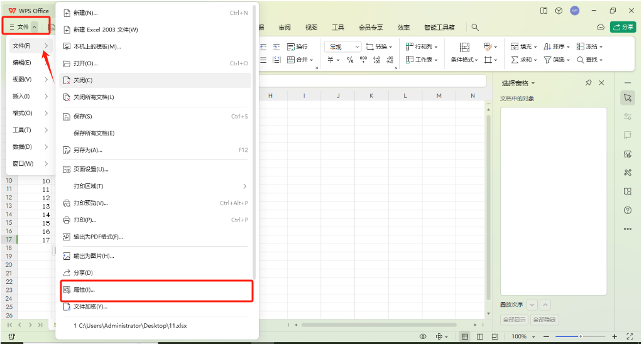Viewport: 644px width, 344px height.
Task: Click the search magnifier icon in ribbon
Action: (475, 28)
